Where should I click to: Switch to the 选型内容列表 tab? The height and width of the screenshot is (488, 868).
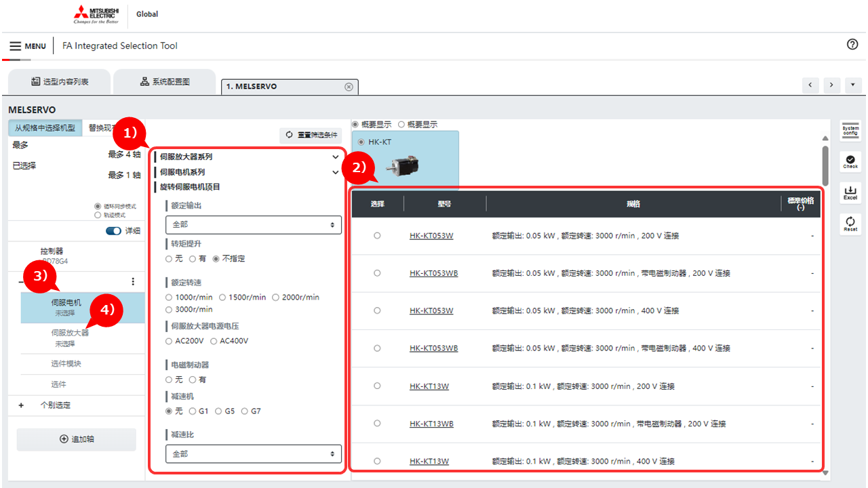click(x=59, y=82)
